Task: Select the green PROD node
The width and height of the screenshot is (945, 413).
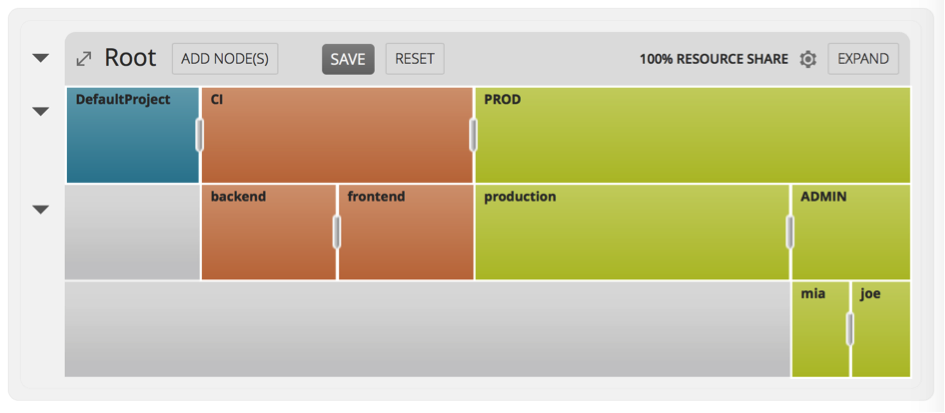Action: click(692, 135)
